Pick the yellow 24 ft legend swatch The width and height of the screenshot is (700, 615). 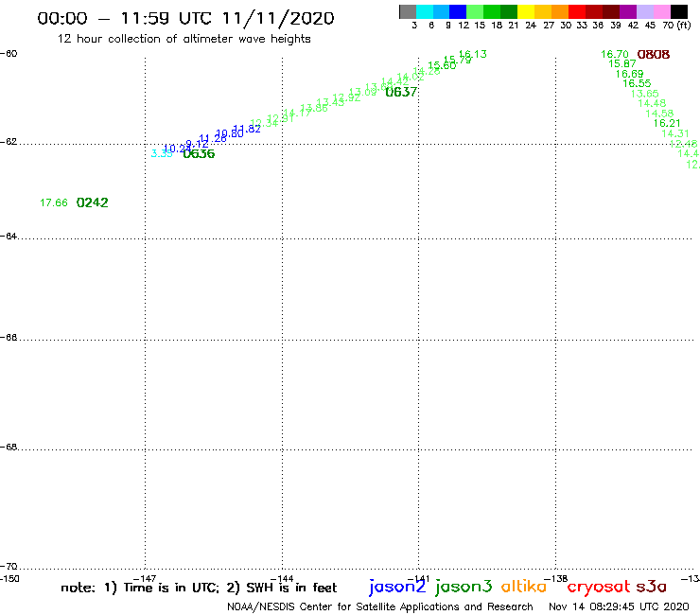(x=526, y=11)
